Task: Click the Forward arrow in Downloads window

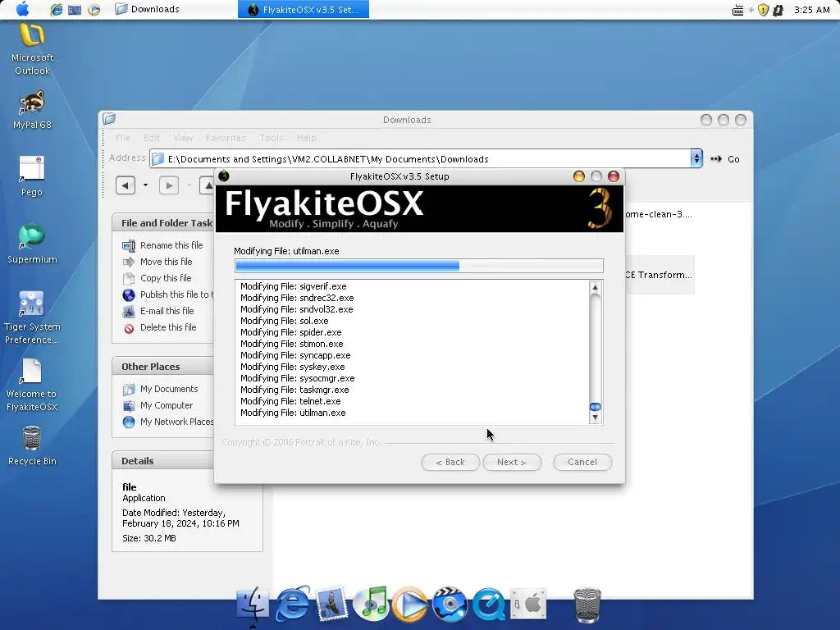Action: (x=169, y=185)
